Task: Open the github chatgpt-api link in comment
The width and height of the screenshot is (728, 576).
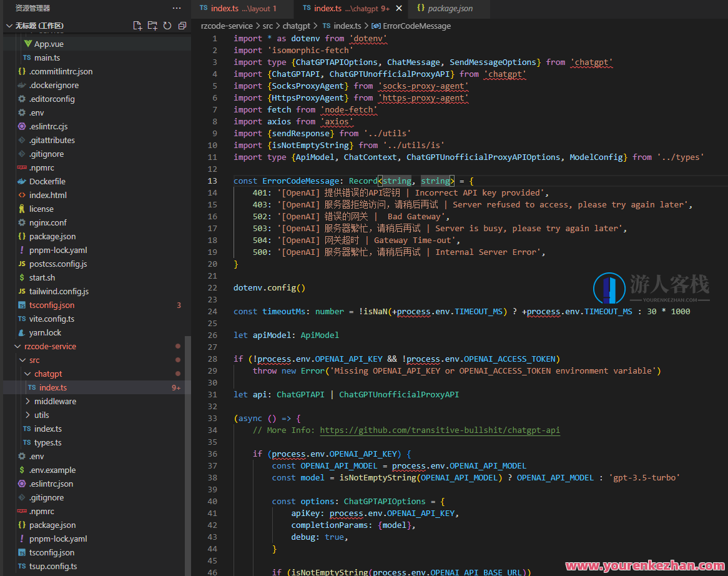Action: click(x=440, y=430)
